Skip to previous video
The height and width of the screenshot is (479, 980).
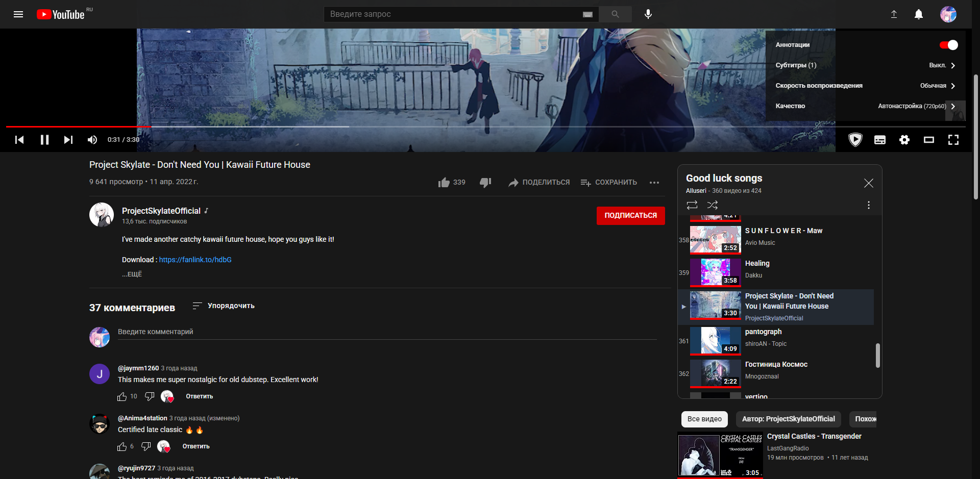19,140
